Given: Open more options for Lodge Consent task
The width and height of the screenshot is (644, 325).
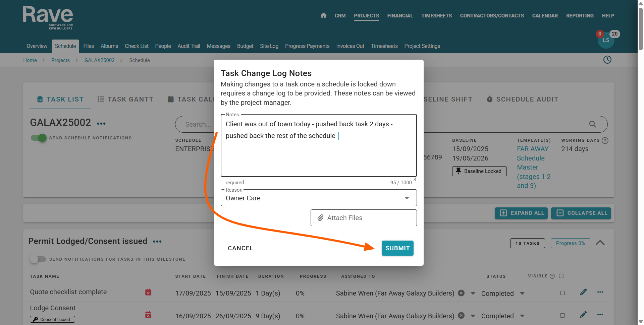Looking at the screenshot, I should (x=600, y=315).
